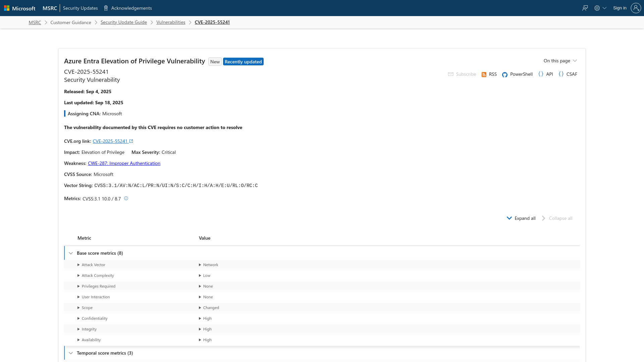Click the Recently updated badge

[x=243, y=62]
